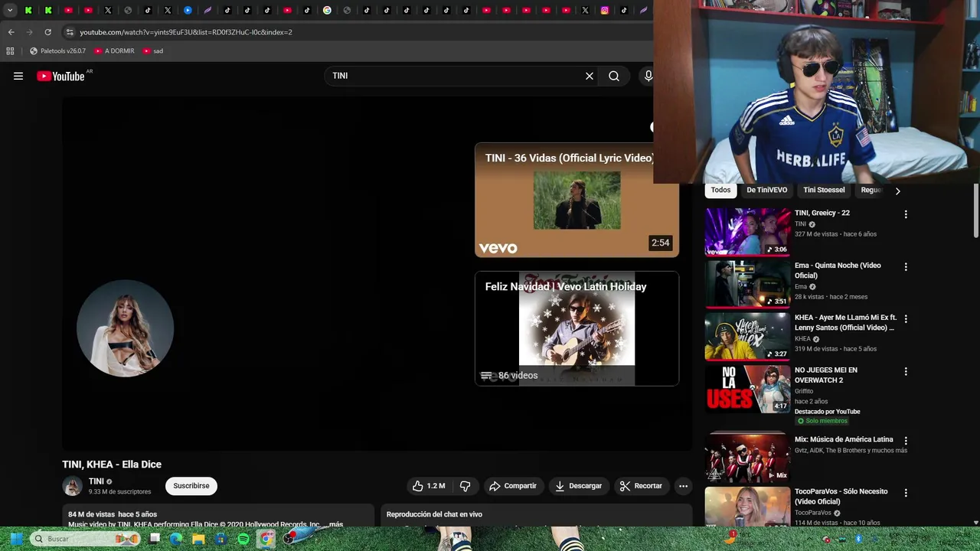Open options menu for TocoParaVos - Sólo Necesito
980x551 pixels.
[906, 493]
